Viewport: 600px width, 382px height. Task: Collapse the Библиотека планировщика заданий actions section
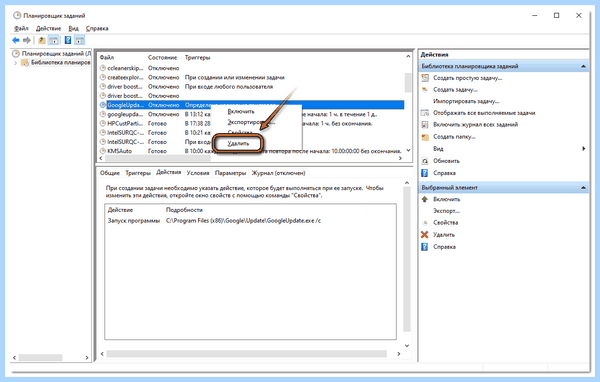tap(583, 66)
